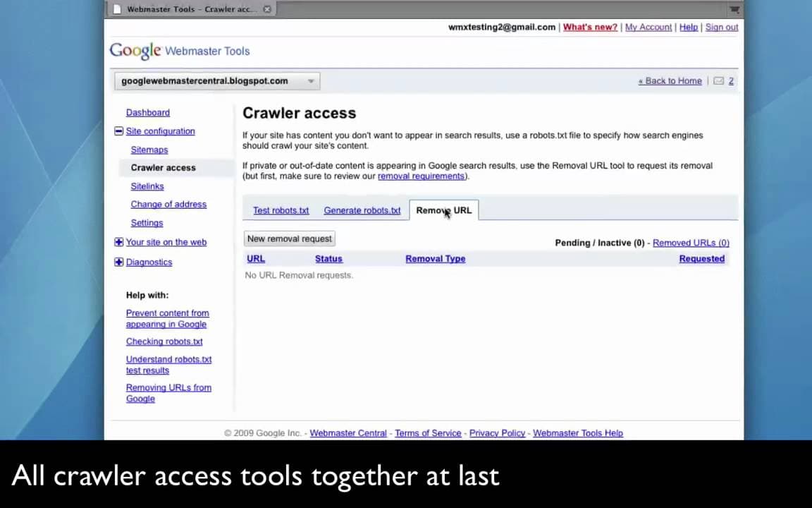Expand the Diagnostics plus icon
The height and width of the screenshot is (508, 812).
click(x=118, y=262)
